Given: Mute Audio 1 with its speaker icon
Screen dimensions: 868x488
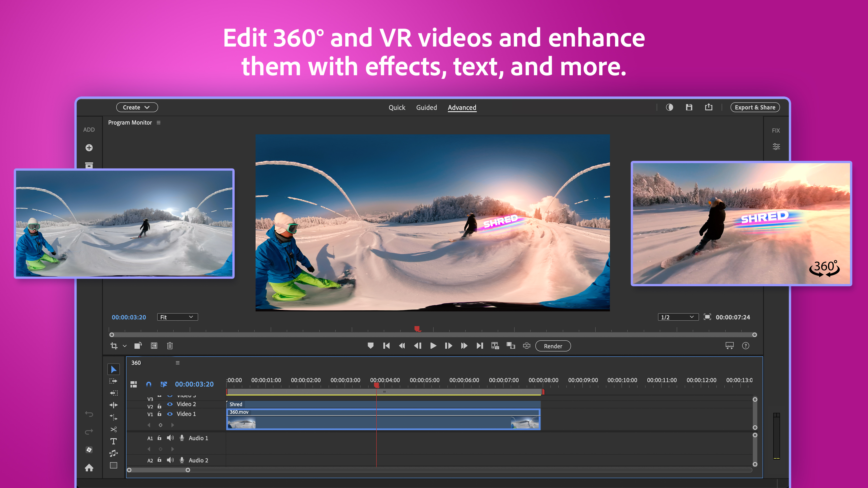Looking at the screenshot, I should point(170,438).
